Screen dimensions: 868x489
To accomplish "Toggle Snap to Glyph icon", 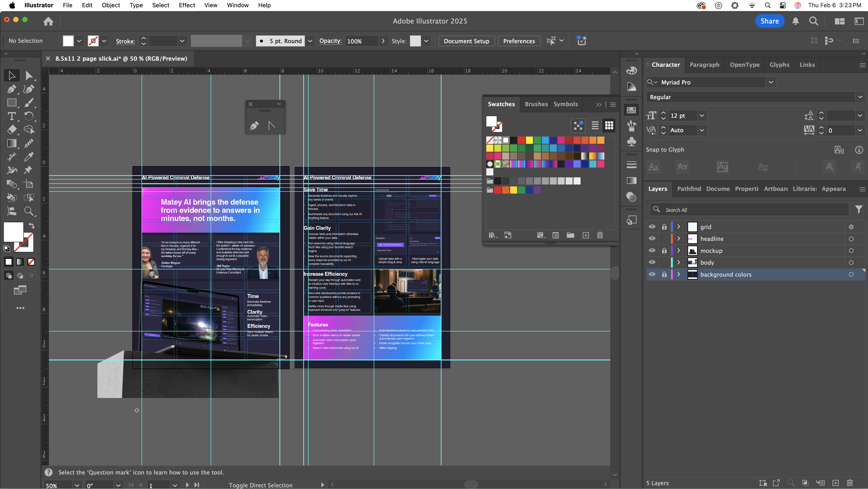I will 839,149.
